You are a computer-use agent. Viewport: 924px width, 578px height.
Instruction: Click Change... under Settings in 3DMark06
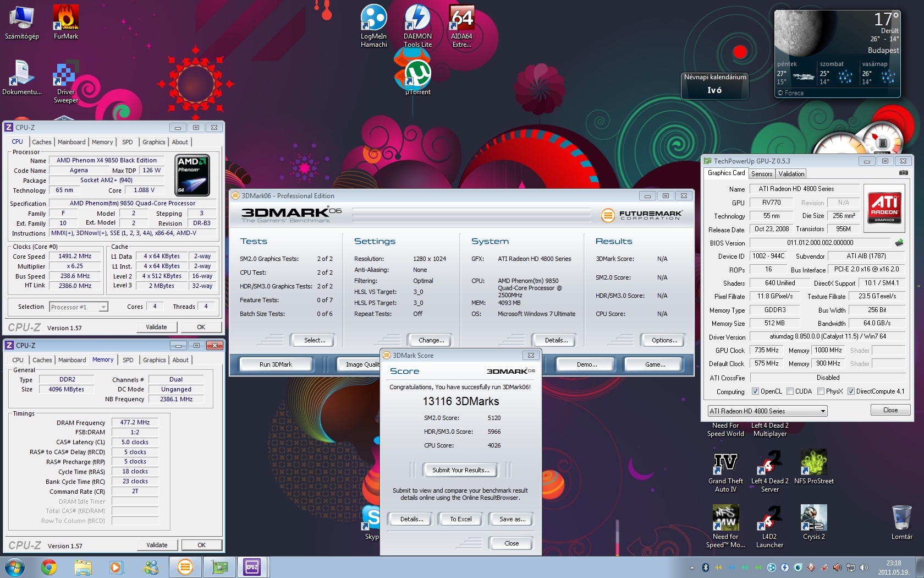(x=431, y=340)
